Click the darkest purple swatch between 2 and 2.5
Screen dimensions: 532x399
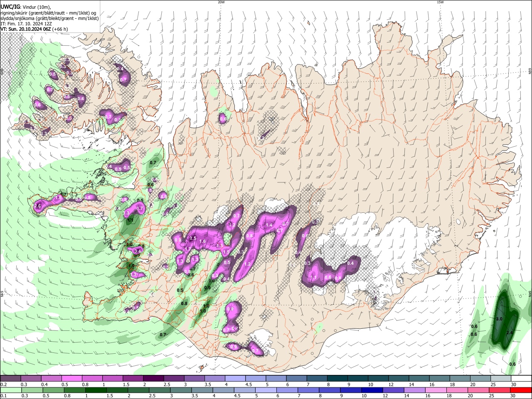153,379
